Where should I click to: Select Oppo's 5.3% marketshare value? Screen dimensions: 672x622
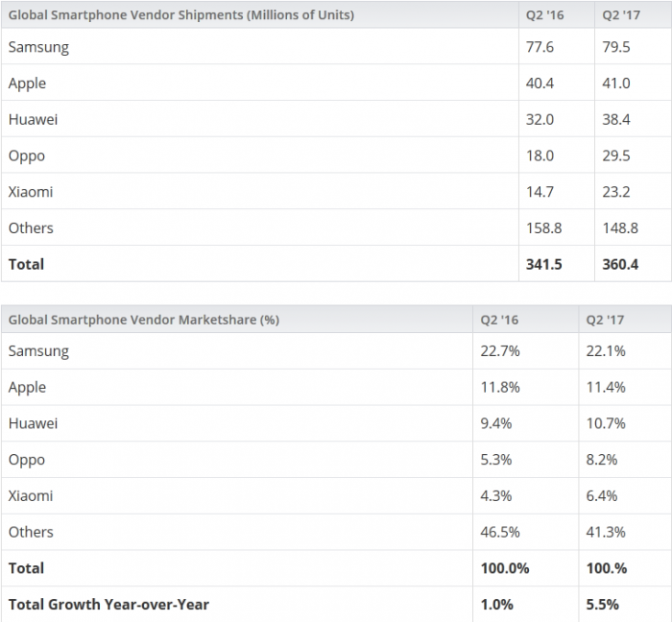(x=496, y=460)
